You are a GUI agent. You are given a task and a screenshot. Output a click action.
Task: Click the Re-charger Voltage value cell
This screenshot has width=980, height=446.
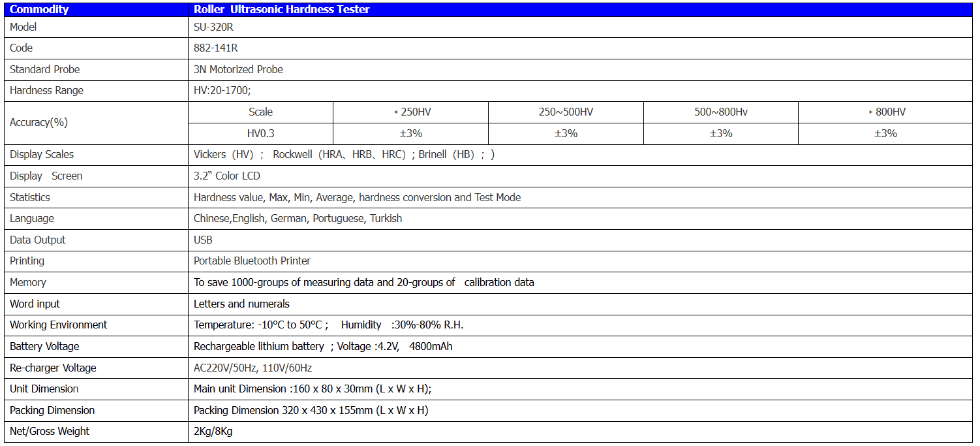pos(253,368)
